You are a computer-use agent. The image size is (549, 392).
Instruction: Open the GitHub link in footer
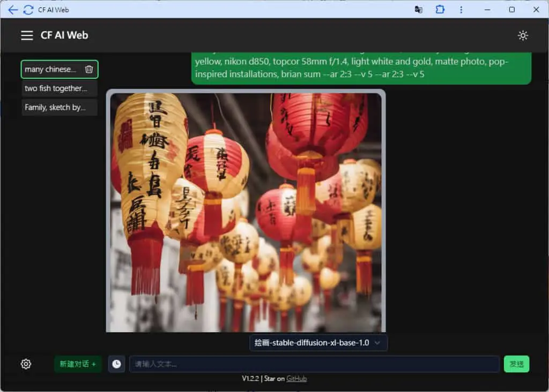pos(296,379)
